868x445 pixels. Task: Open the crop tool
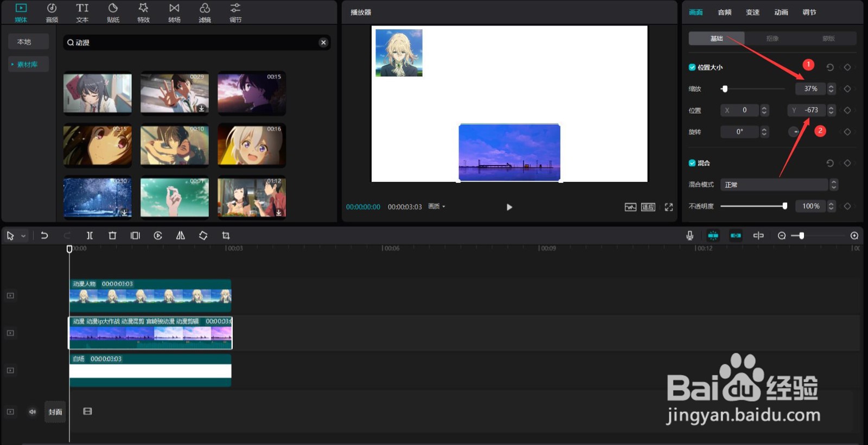(226, 236)
